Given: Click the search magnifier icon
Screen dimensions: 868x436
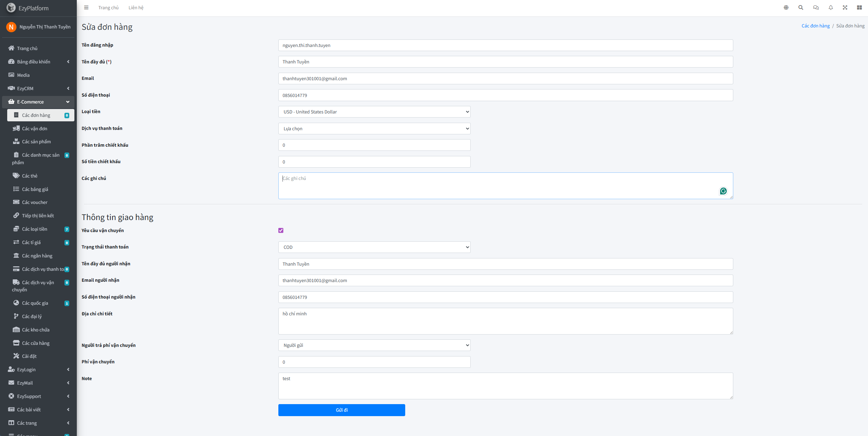Looking at the screenshot, I should click(801, 8).
